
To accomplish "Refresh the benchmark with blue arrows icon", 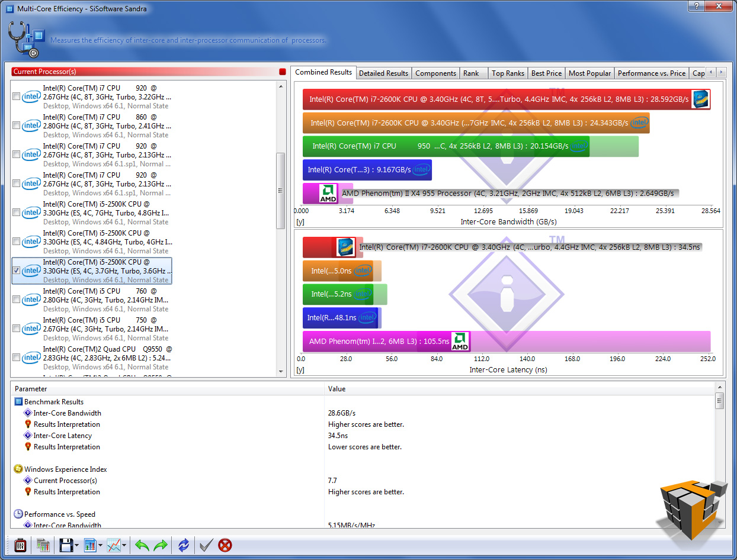I will (x=184, y=545).
